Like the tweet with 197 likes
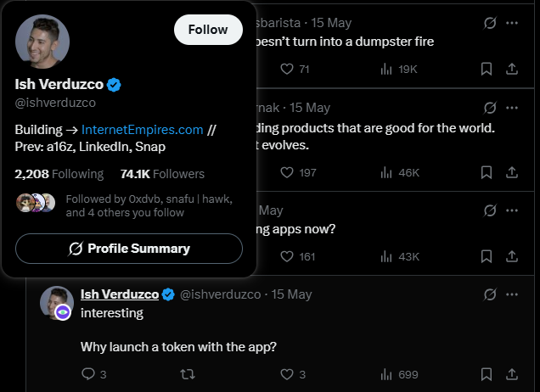The height and width of the screenshot is (392, 540). tap(298, 172)
